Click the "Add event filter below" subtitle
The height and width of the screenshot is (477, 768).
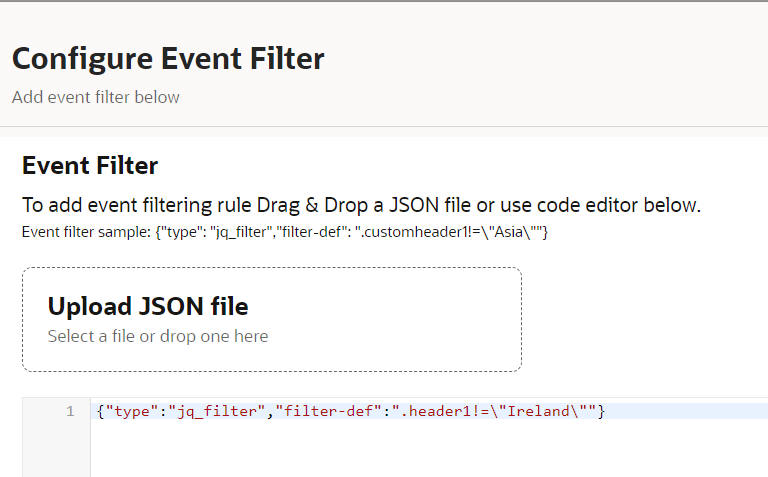click(96, 97)
